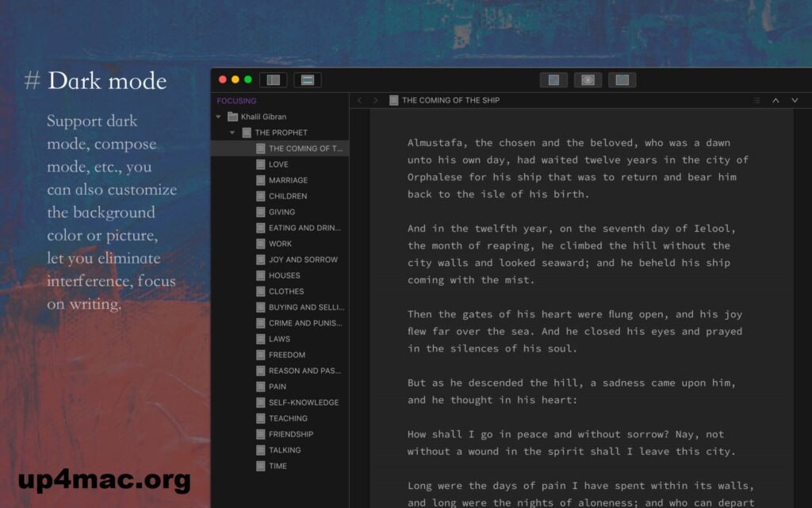Click the left view mode button in center toolbar

(553, 79)
